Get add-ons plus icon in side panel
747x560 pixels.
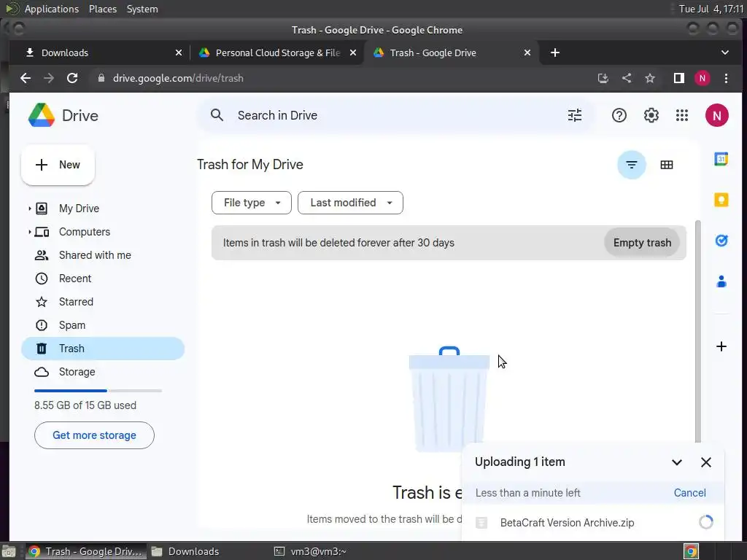tap(721, 346)
